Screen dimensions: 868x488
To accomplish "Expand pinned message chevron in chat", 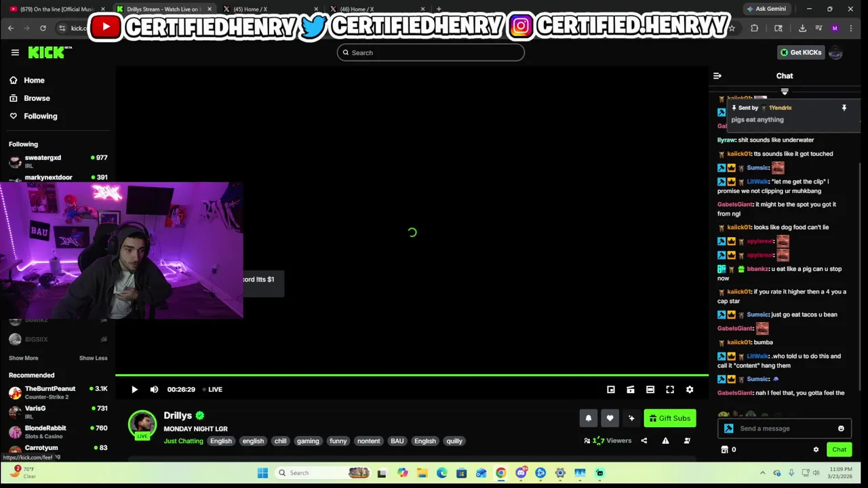I will 785,91.
